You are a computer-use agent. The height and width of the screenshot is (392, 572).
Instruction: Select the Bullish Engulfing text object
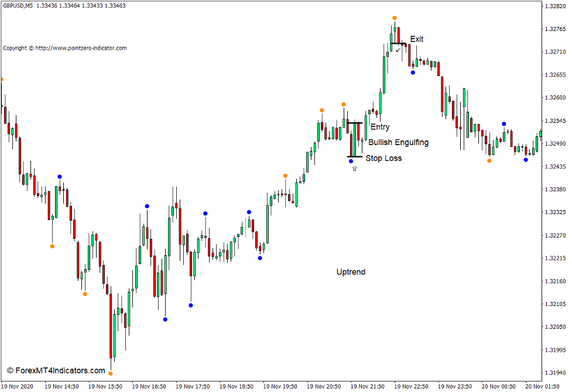(398, 143)
